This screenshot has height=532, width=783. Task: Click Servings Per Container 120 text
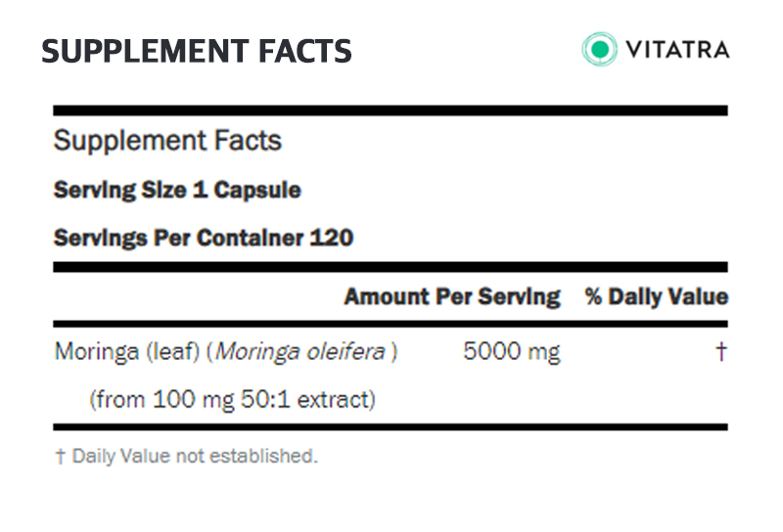(x=204, y=238)
